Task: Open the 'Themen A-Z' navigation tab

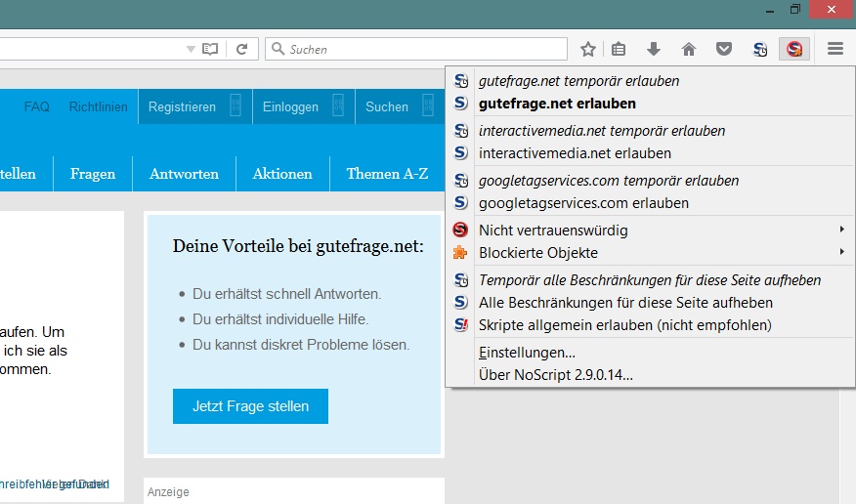Action: [387, 174]
